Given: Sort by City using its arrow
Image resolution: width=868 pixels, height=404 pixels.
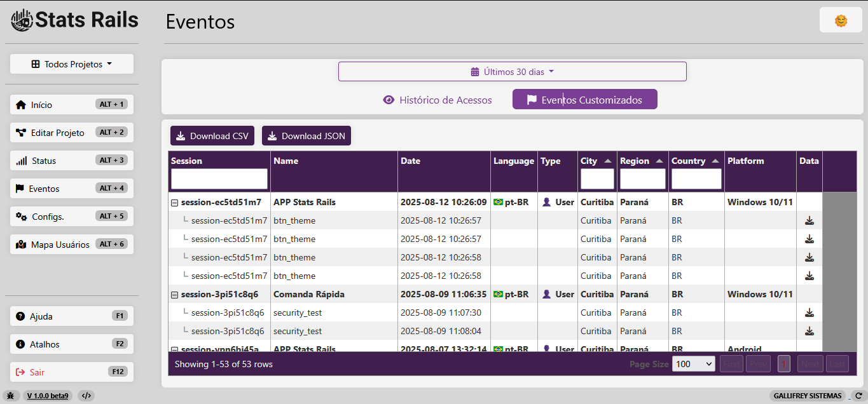Looking at the screenshot, I should (608, 161).
